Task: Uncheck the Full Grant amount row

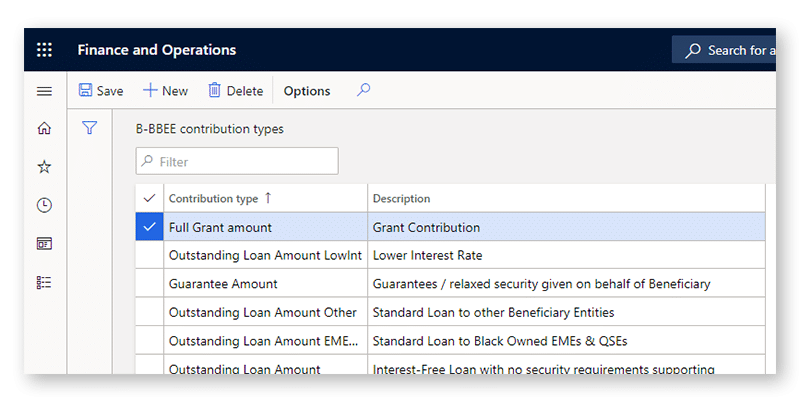Action: point(150,227)
